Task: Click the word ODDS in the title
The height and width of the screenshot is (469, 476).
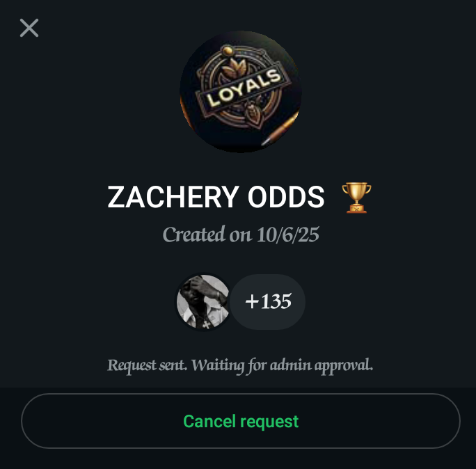Action: pyautogui.click(x=286, y=197)
